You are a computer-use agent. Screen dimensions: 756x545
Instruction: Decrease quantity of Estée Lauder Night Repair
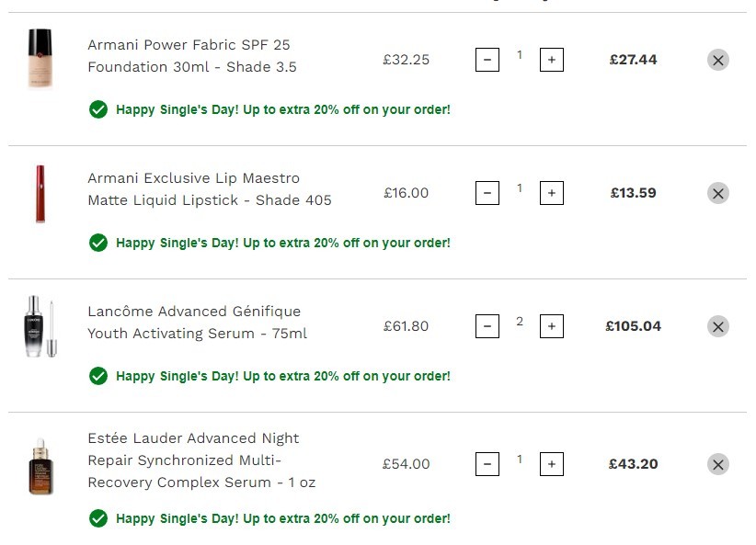click(x=487, y=464)
